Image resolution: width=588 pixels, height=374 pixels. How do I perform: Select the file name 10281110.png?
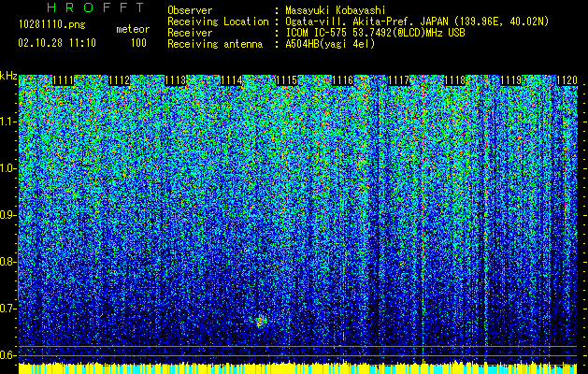pyautogui.click(x=52, y=24)
